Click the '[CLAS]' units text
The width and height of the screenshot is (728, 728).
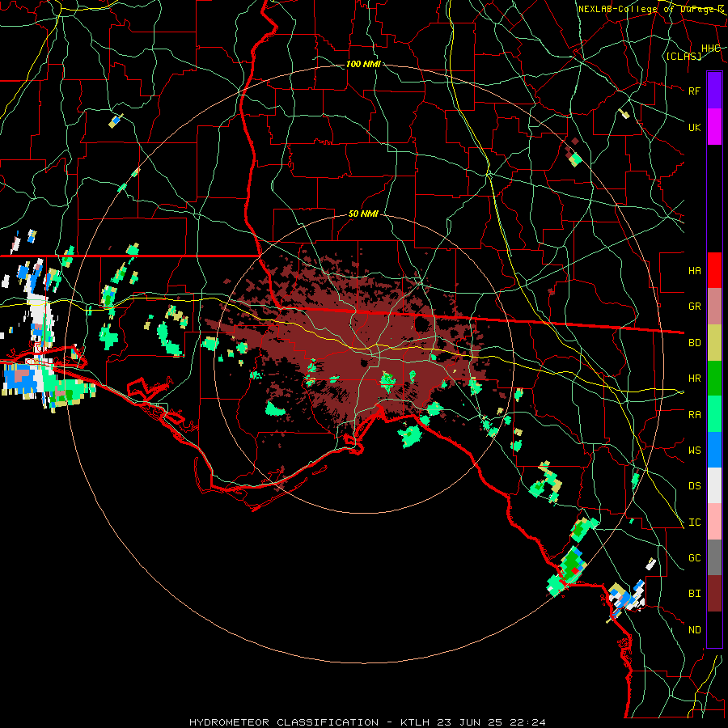(x=684, y=56)
